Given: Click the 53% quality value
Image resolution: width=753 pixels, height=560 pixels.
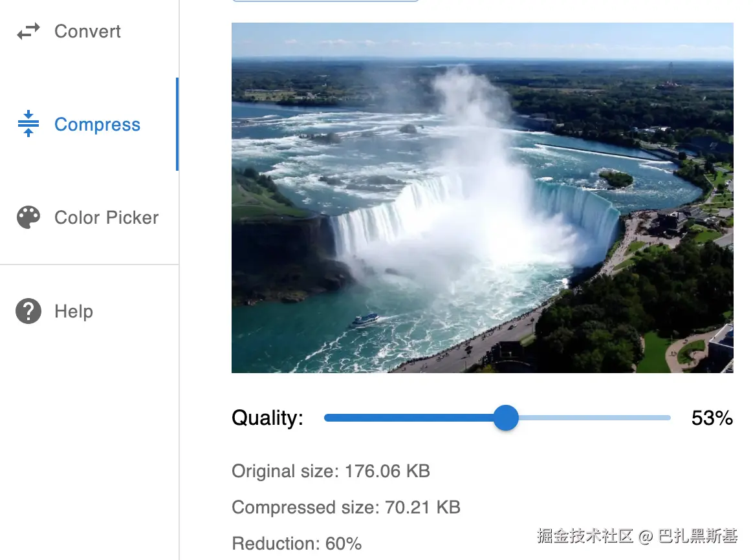Looking at the screenshot, I should 712,418.
